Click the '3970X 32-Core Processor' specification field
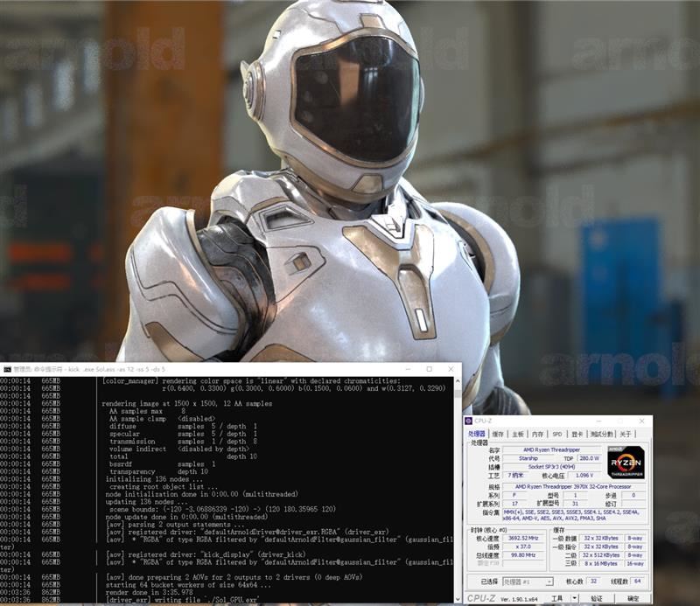 pos(574,487)
